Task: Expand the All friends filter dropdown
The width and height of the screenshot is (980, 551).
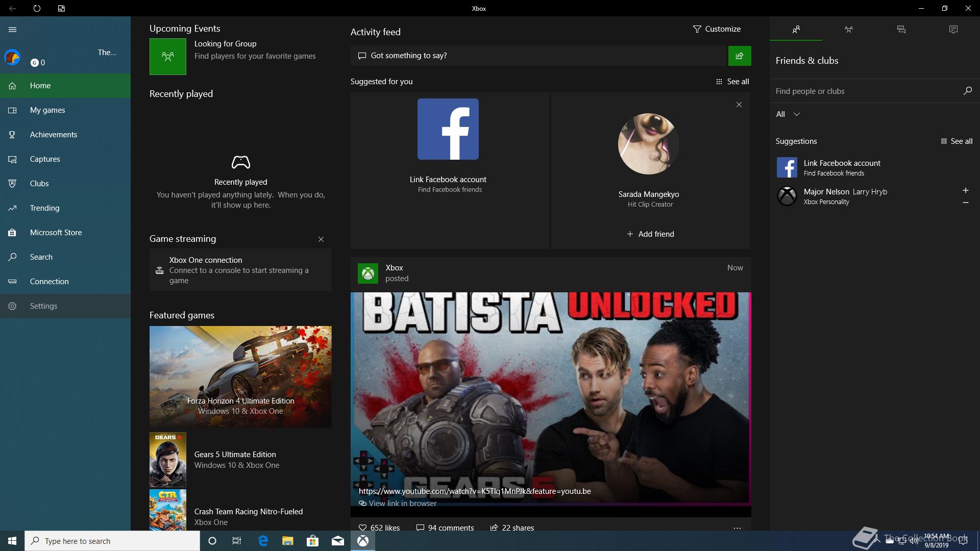Action: point(788,114)
